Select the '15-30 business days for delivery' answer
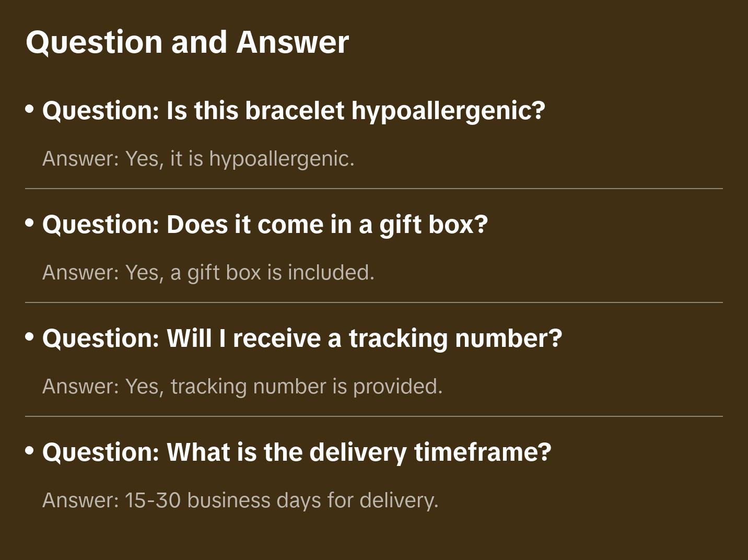 pyautogui.click(x=240, y=500)
